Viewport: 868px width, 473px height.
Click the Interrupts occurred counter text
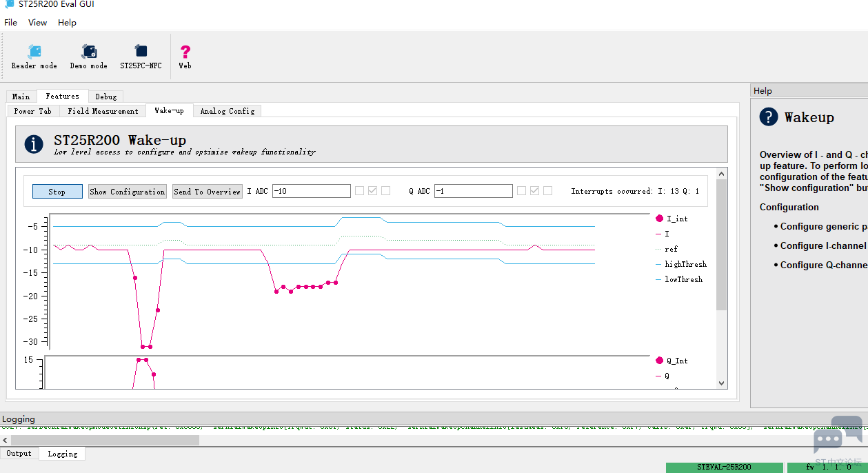[635, 192]
